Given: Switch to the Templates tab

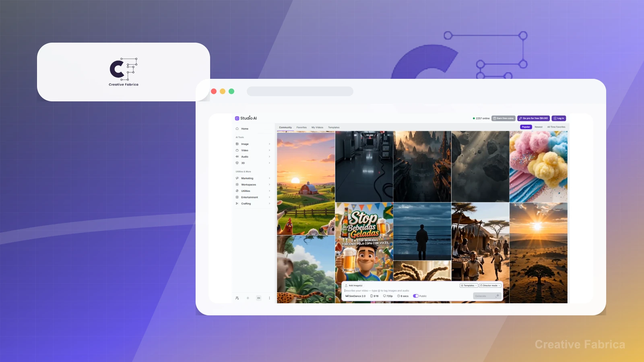Looking at the screenshot, I should click(334, 128).
